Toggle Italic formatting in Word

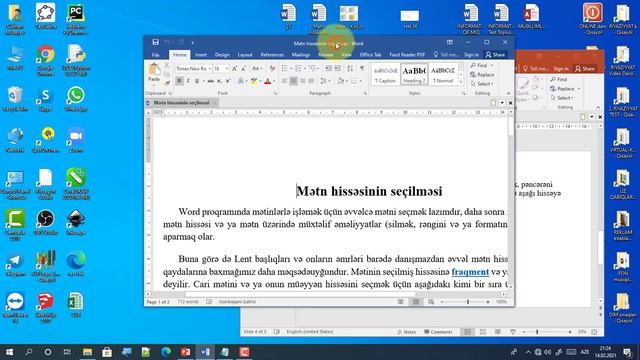(188, 81)
